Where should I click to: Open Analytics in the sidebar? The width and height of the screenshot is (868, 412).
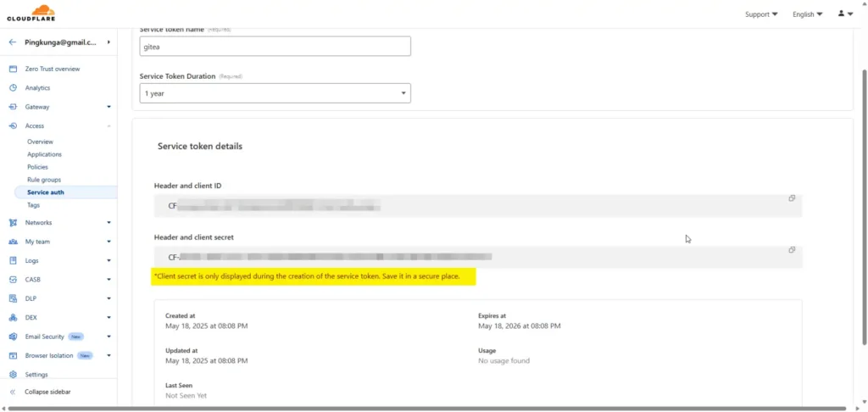pyautogui.click(x=37, y=88)
